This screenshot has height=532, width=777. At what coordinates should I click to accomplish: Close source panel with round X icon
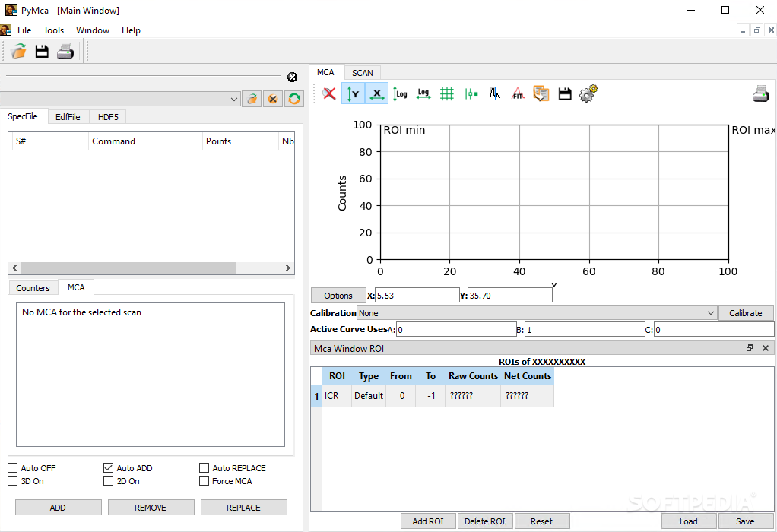click(x=293, y=78)
